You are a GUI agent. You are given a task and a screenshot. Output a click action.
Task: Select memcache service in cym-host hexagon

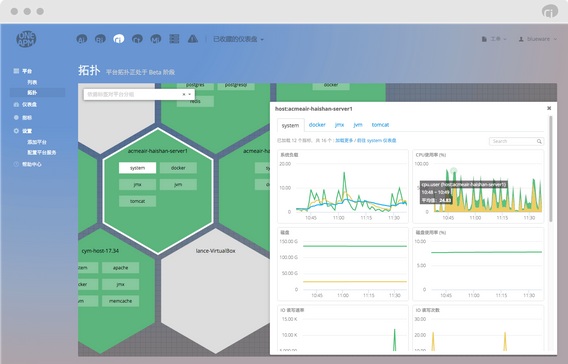[120, 301]
